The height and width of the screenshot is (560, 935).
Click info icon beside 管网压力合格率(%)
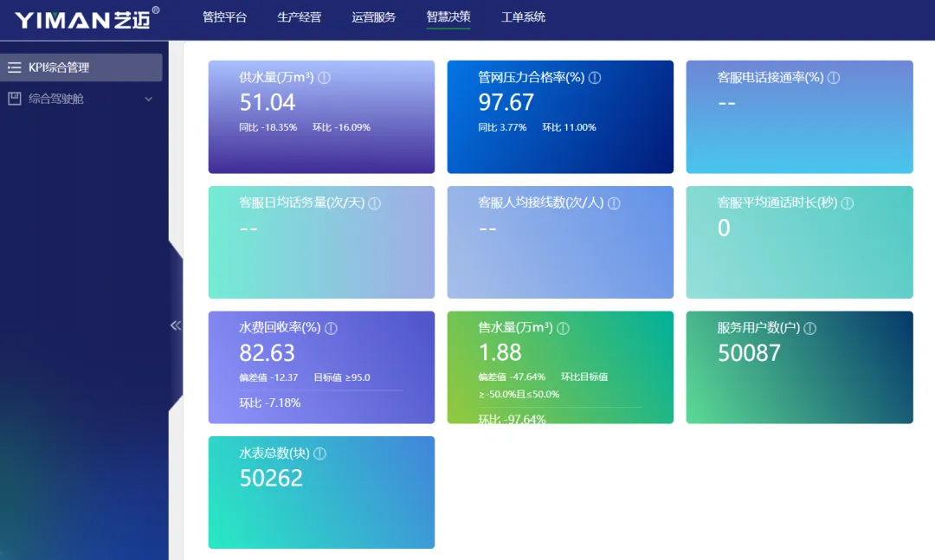[x=595, y=78]
